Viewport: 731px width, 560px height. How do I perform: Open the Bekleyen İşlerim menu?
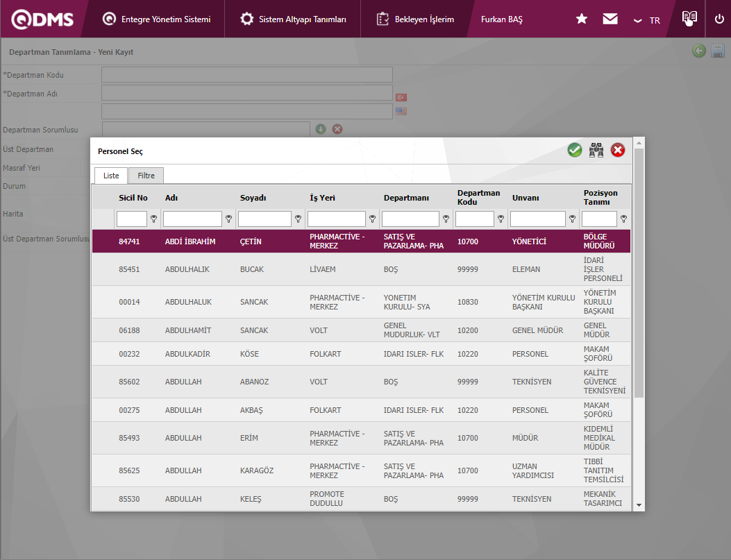pyautogui.click(x=415, y=19)
